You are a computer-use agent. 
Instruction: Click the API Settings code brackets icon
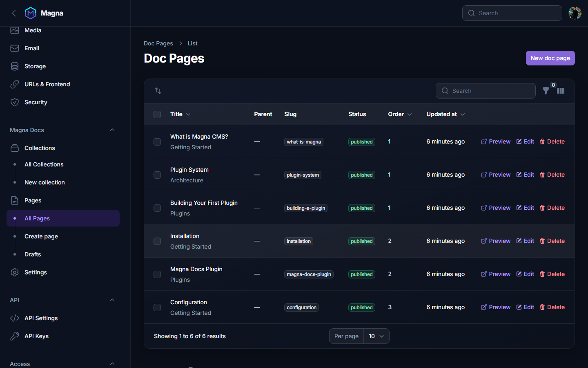(15, 318)
